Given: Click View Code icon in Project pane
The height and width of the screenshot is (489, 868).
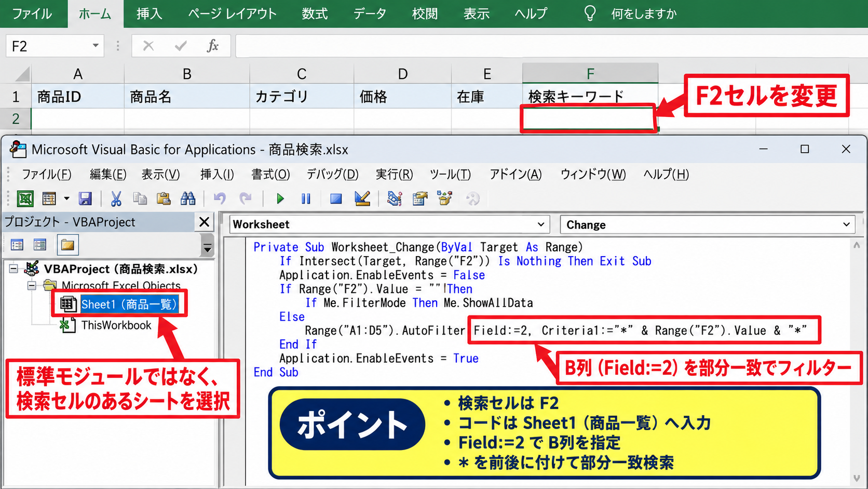Looking at the screenshot, I should 17,245.
